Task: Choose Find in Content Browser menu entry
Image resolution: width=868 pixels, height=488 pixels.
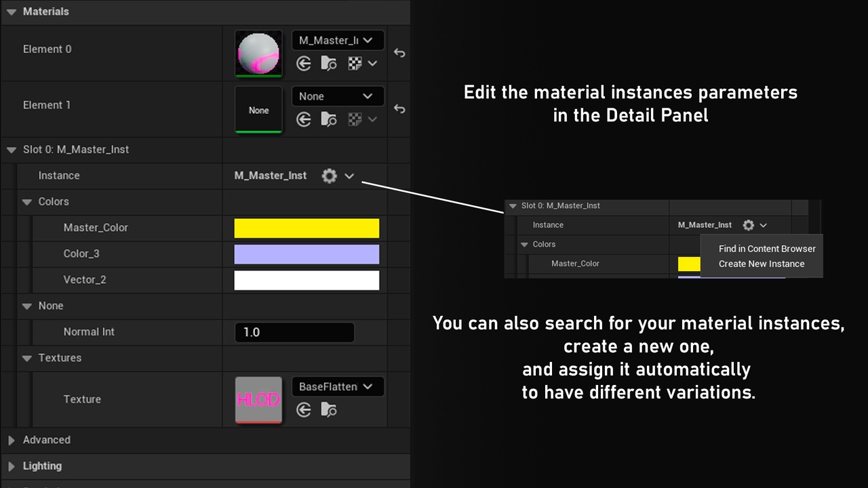Action: (x=767, y=249)
